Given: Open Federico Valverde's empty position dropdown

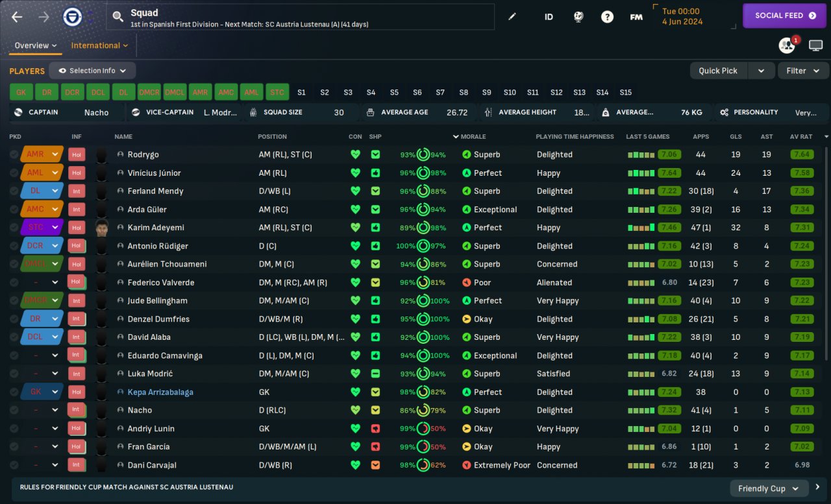Looking at the screenshot, I should (x=42, y=283).
